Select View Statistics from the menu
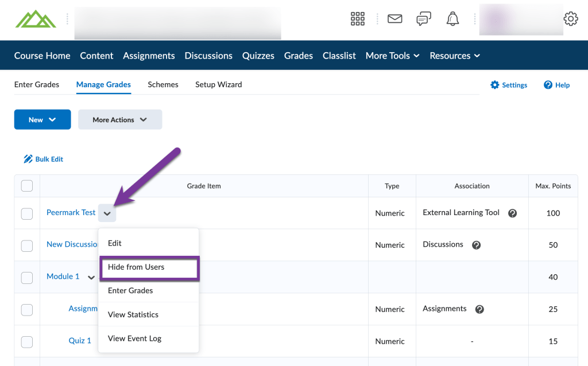This screenshot has height=366, width=588. click(133, 314)
